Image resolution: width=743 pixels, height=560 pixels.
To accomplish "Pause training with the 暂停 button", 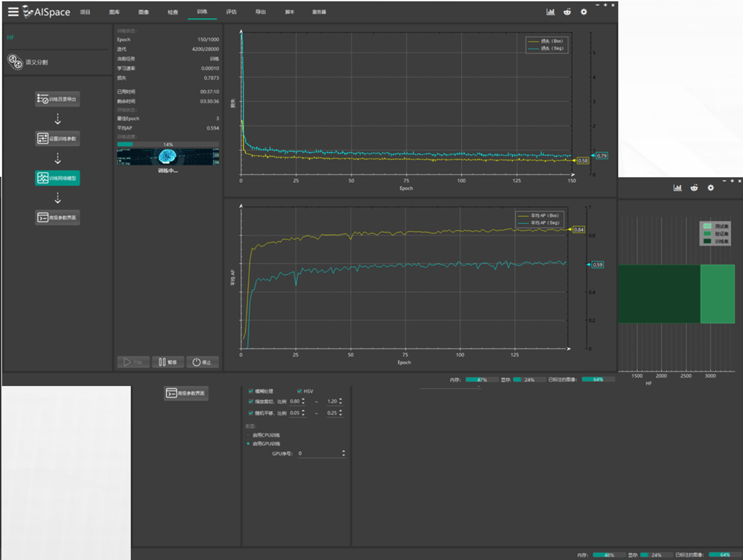I will [168, 362].
